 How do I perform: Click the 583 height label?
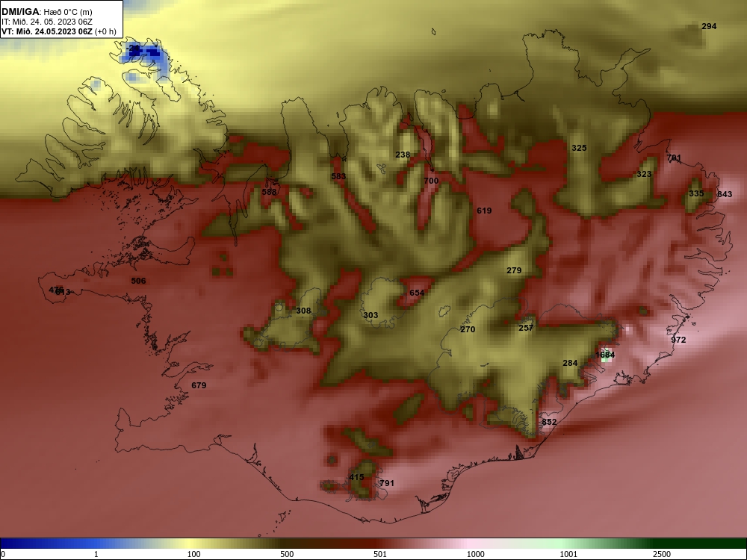coord(338,177)
